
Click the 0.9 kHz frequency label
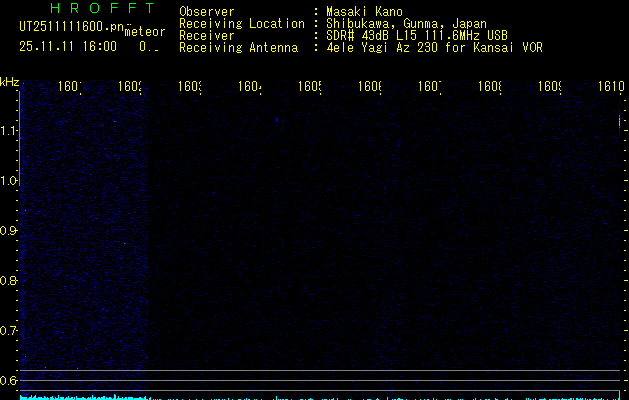click(8, 231)
